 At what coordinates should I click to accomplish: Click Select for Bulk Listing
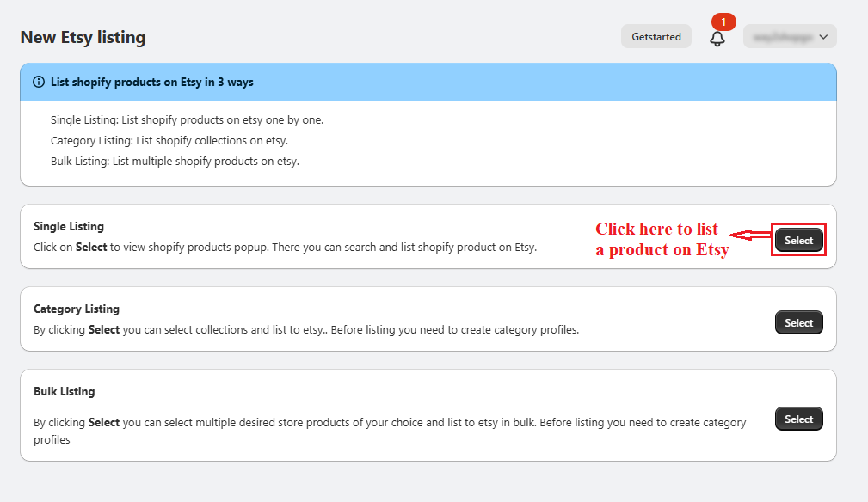coord(799,419)
